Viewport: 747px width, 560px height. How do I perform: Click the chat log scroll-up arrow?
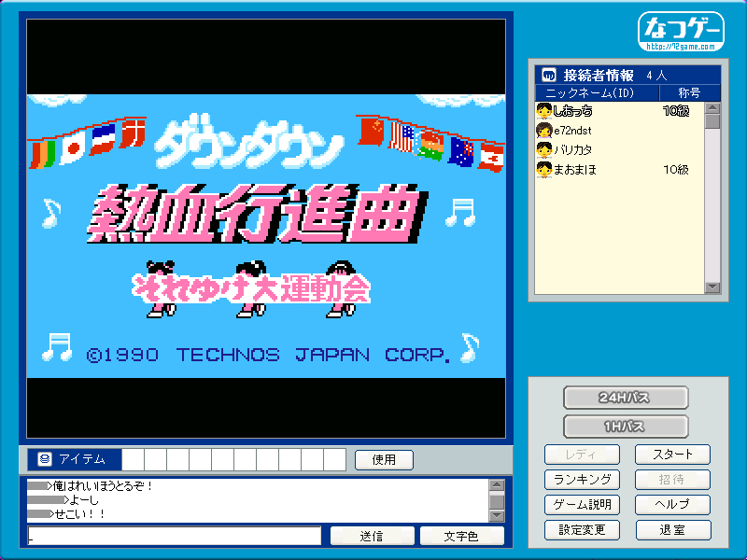coord(497,484)
